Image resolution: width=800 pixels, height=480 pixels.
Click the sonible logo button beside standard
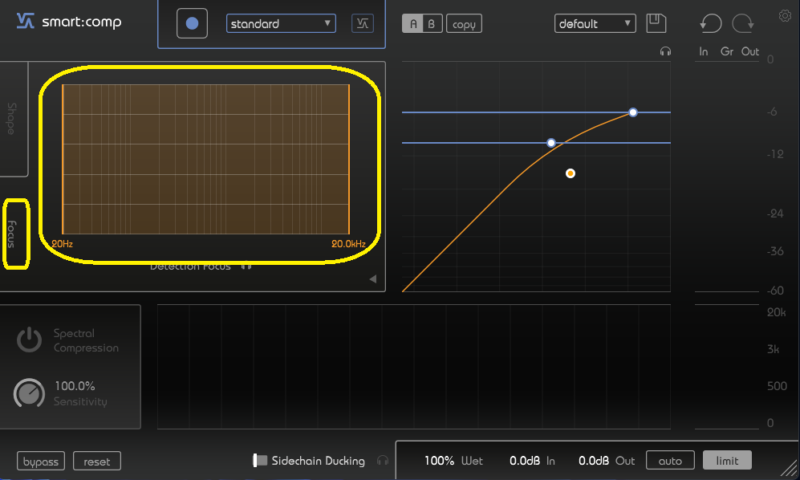[362, 23]
